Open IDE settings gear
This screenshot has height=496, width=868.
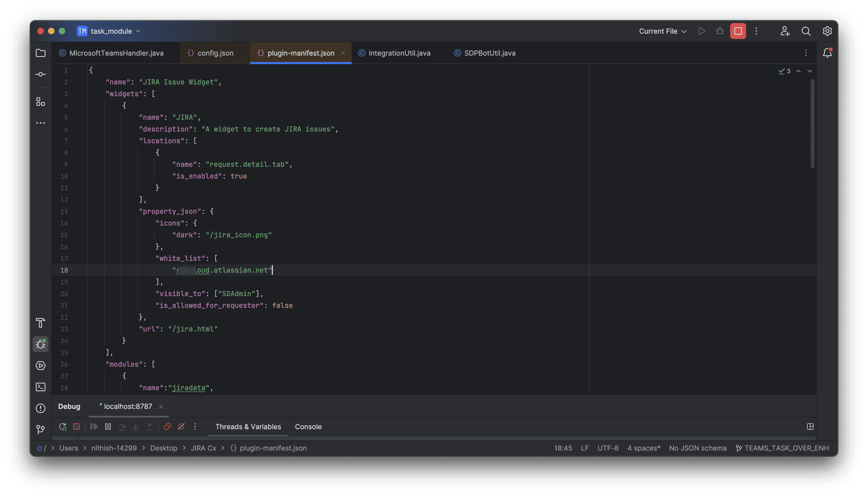coord(827,31)
